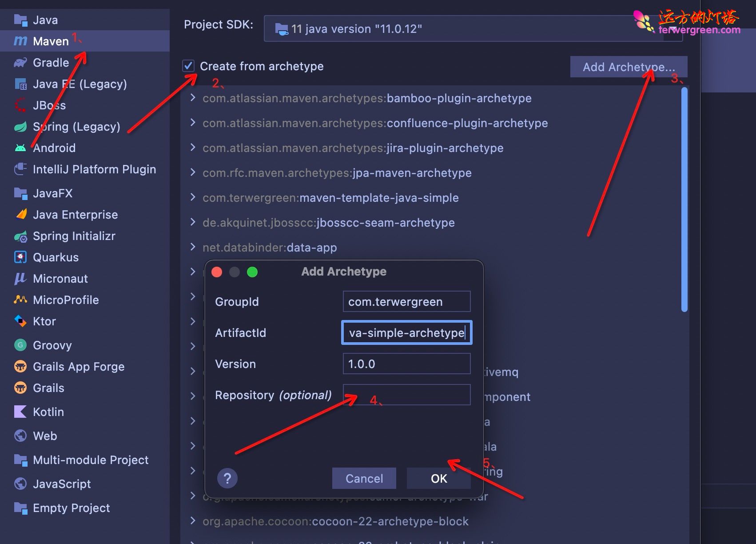Click the archetype list vertical scrollbar
Screen dimensions: 756x544
(x=684, y=199)
